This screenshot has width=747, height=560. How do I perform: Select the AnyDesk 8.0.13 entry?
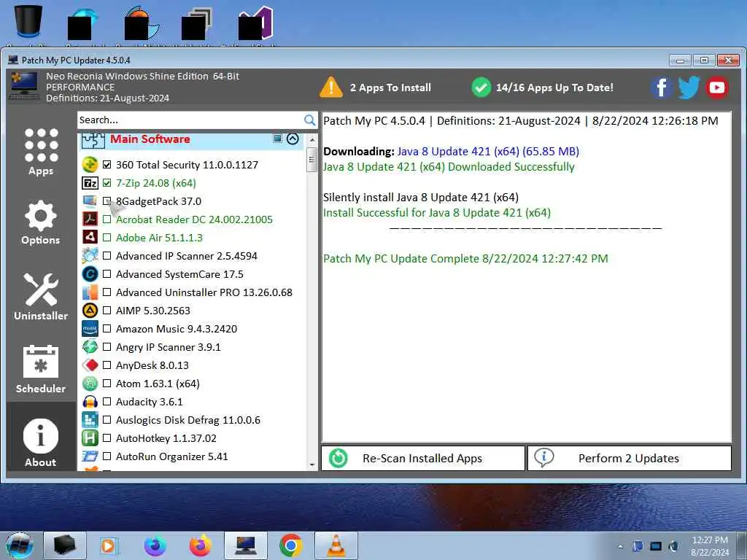click(152, 365)
